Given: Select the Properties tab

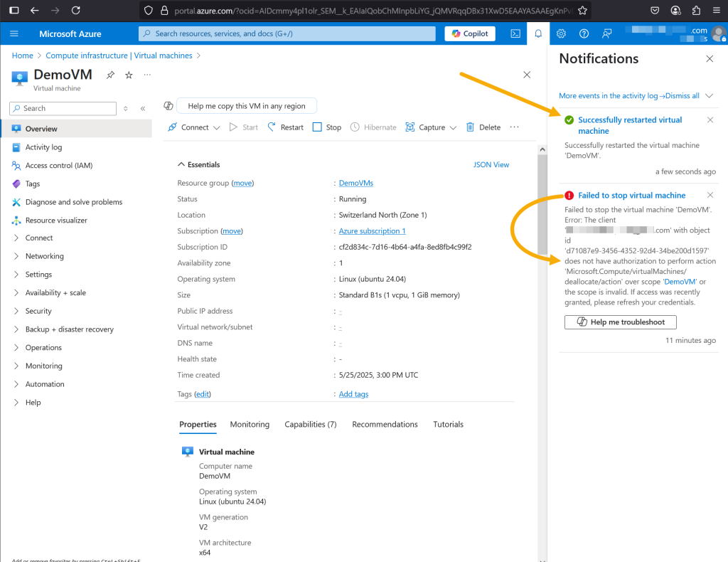Looking at the screenshot, I should (198, 424).
